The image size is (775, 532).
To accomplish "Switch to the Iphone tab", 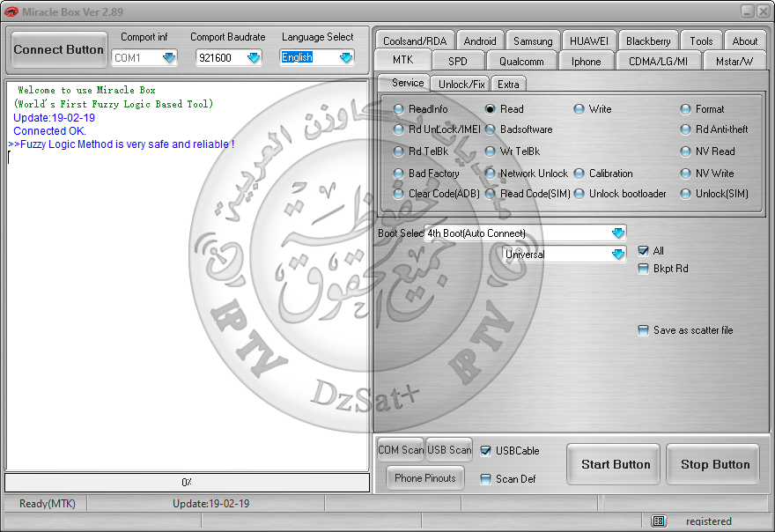I will pyautogui.click(x=587, y=62).
